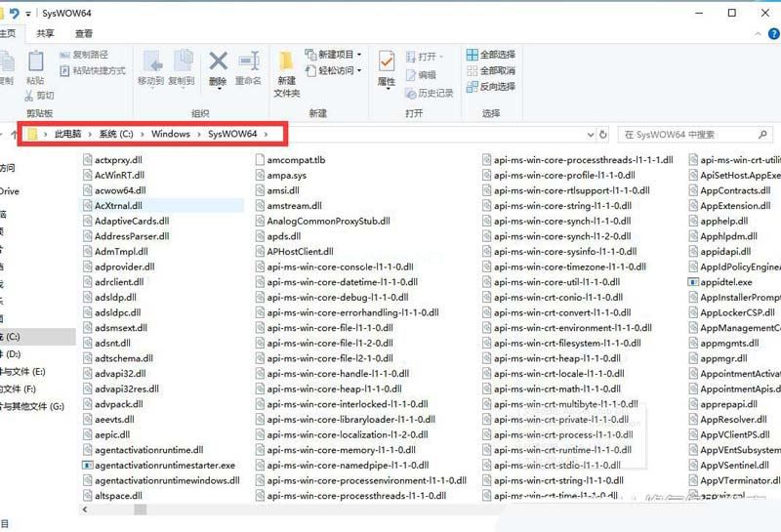Viewport: 781px width, 532px height.
Task: Select the file AnalogCommonProxyStub.dll
Action: coord(328,222)
